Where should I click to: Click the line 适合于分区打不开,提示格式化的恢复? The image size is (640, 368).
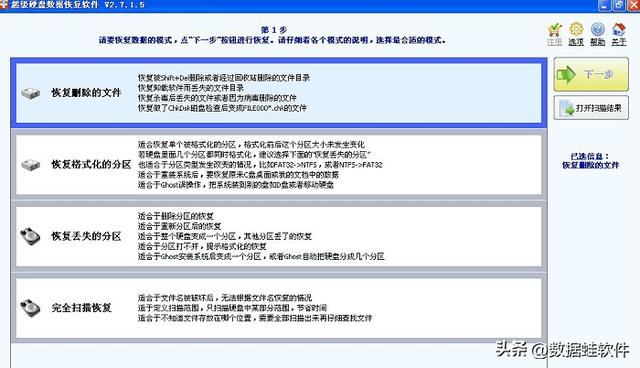[202, 246]
